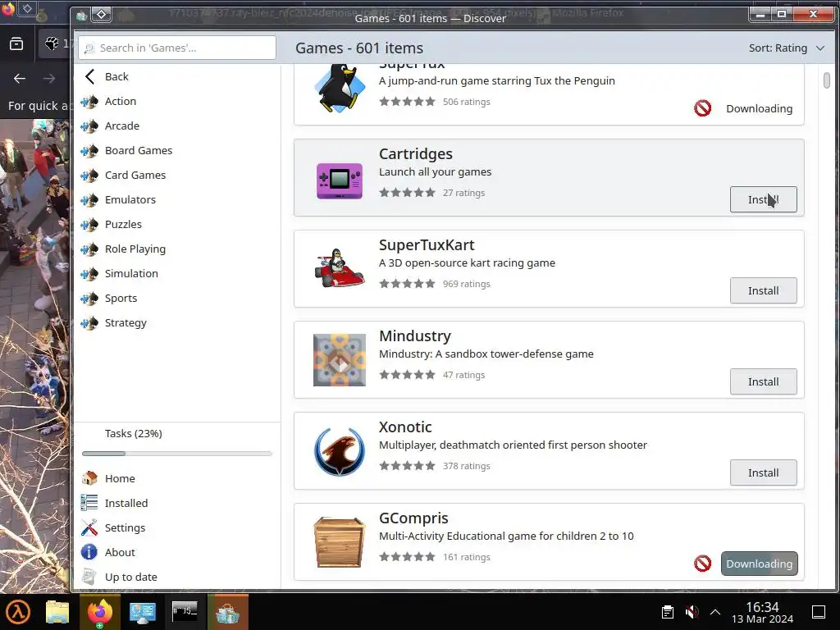
Task: Switch to Firefox in the taskbar
Action: [99, 612]
